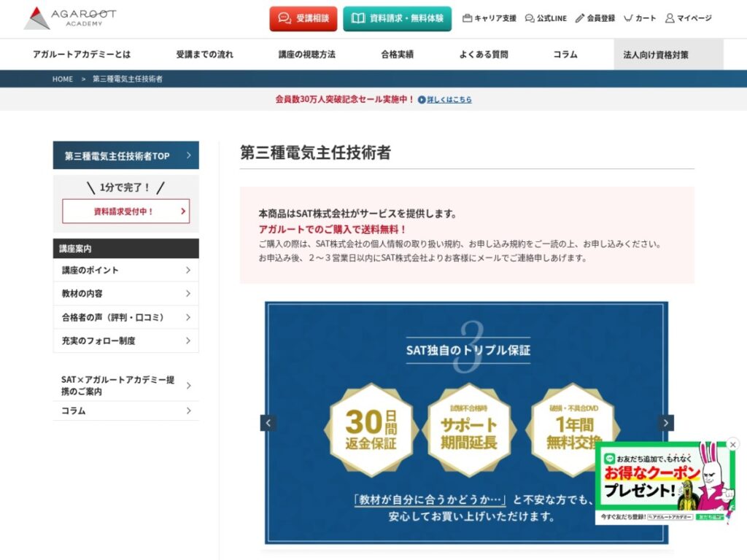Click the HOME breadcrumb link
The height and width of the screenshot is (560, 747).
tap(63, 79)
